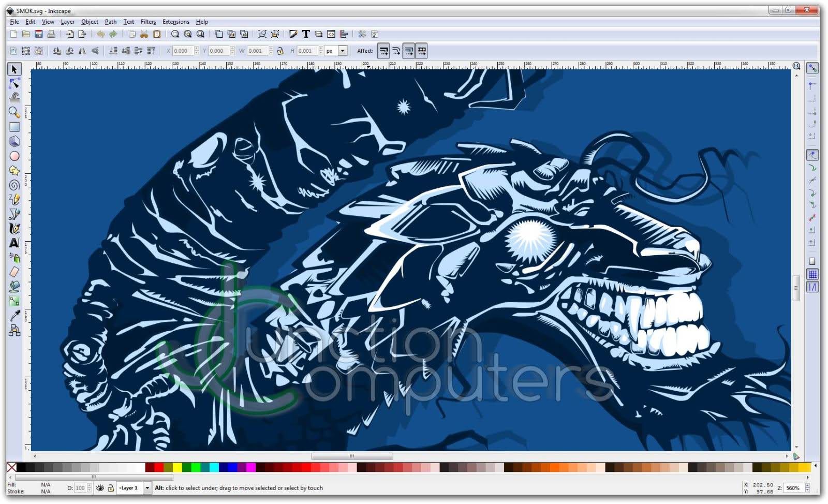
Task: Toggle lock width and height ratio
Action: [x=280, y=51]
